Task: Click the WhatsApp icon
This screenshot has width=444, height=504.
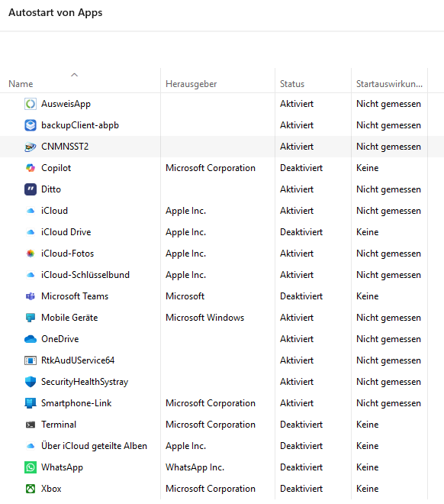Action: click(x=31, y=467)
